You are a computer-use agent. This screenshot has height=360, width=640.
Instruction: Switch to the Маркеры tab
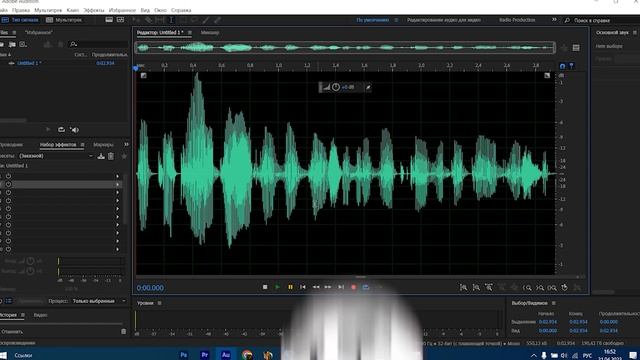(103, 144)
